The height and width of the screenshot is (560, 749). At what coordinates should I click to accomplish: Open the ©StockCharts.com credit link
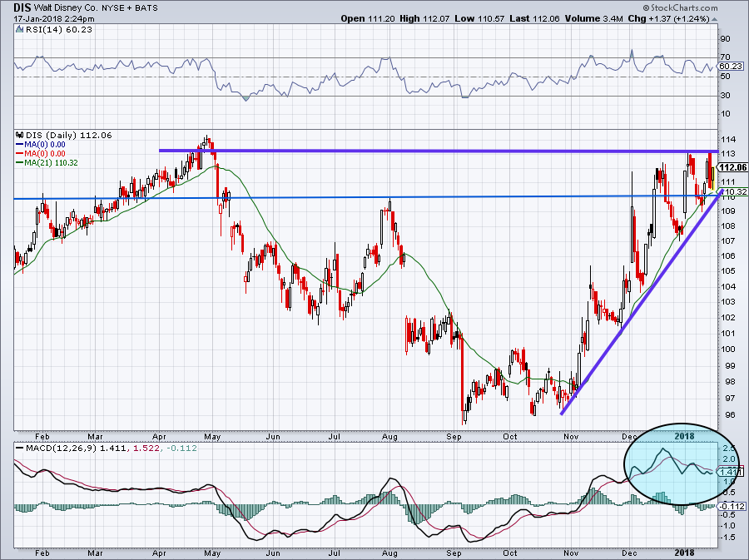(x=680, y=7)
